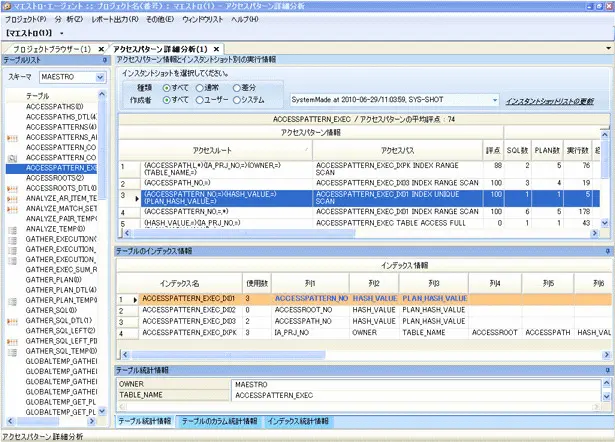Click the icon beside GATHER_SQL_LEFT_PB table

[13, 342]
